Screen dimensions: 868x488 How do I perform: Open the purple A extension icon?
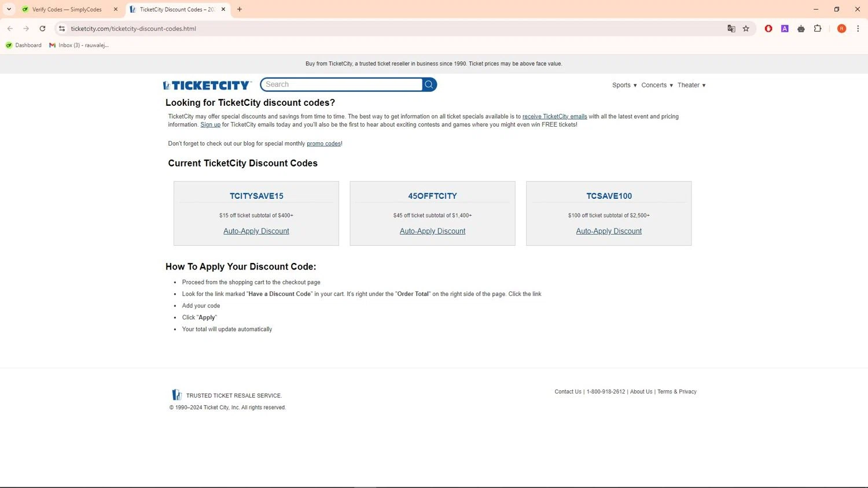pyautogui.click(x=785, y=28)
